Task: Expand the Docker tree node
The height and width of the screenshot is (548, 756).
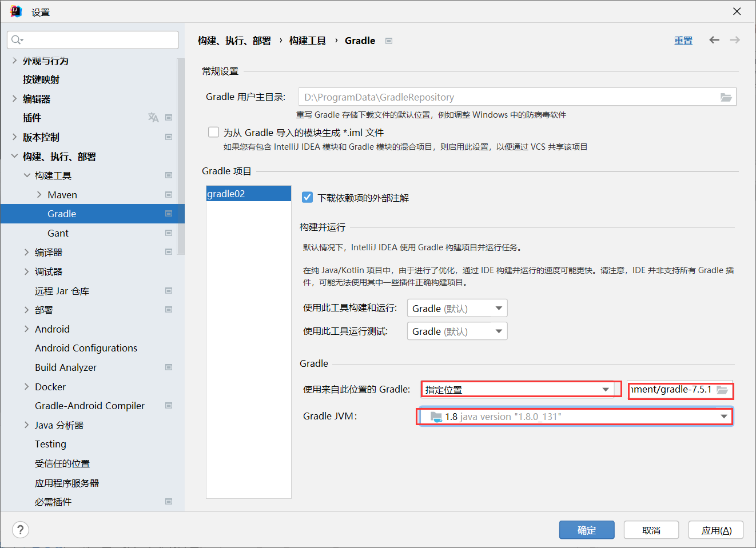Action: tap(26, 386)
